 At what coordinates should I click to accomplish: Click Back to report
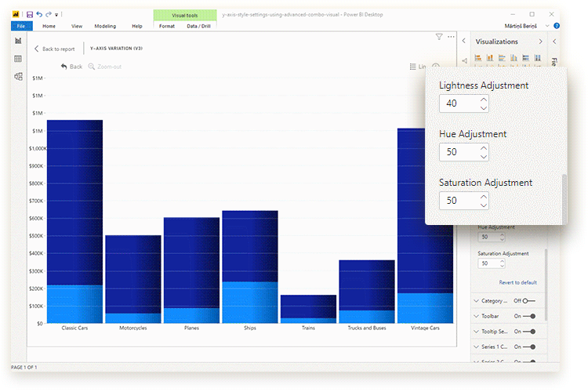tap(55, 49)
